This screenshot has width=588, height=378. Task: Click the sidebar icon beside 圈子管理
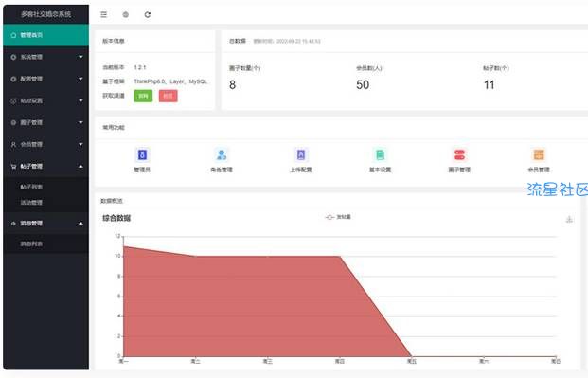pyautogui.click(x=13, y=122)
